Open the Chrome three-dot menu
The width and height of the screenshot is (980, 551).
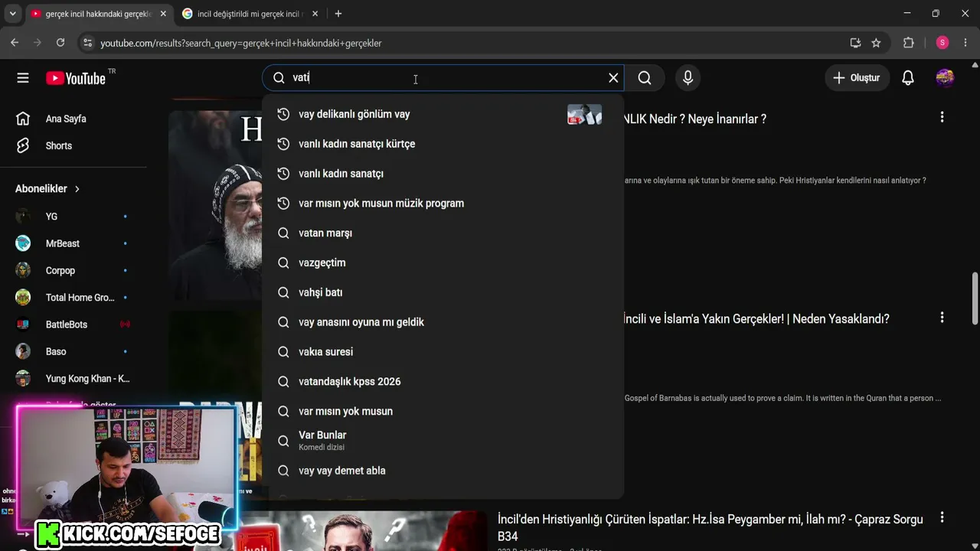[x=965, y=43]
